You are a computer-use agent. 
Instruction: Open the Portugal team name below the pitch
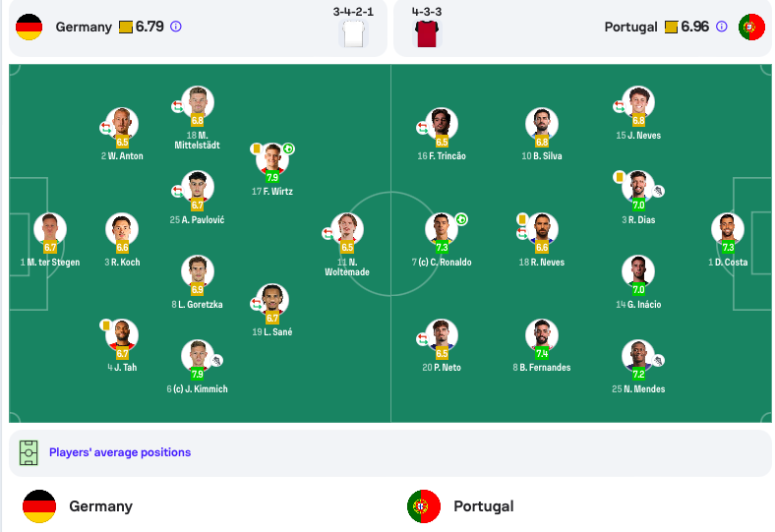coord(483,506)
